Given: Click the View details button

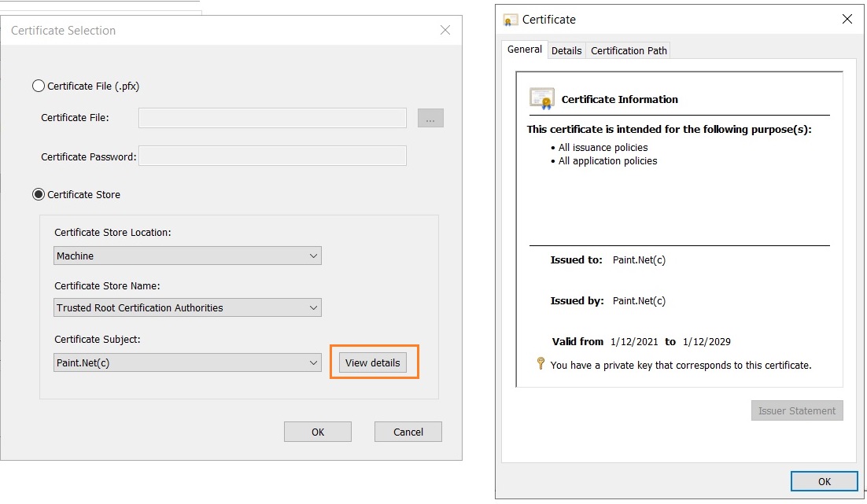Looking at the screenshot, I should coord(373,363).
